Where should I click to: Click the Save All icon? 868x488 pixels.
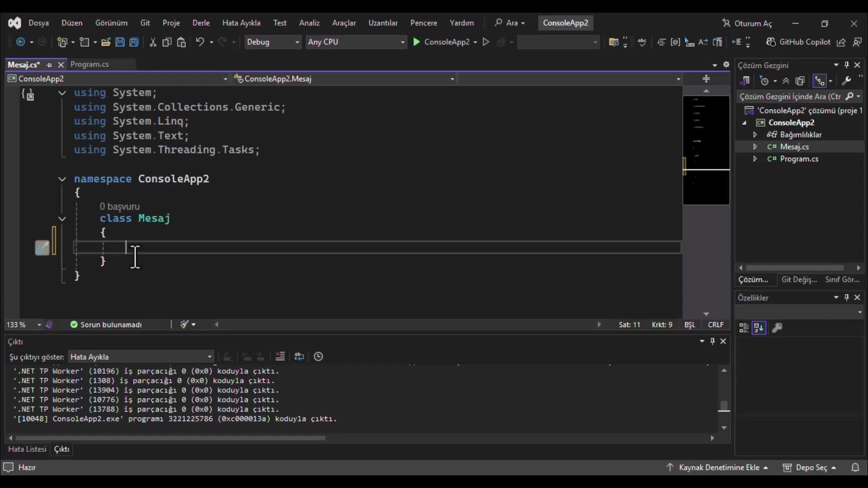(134, 42)
